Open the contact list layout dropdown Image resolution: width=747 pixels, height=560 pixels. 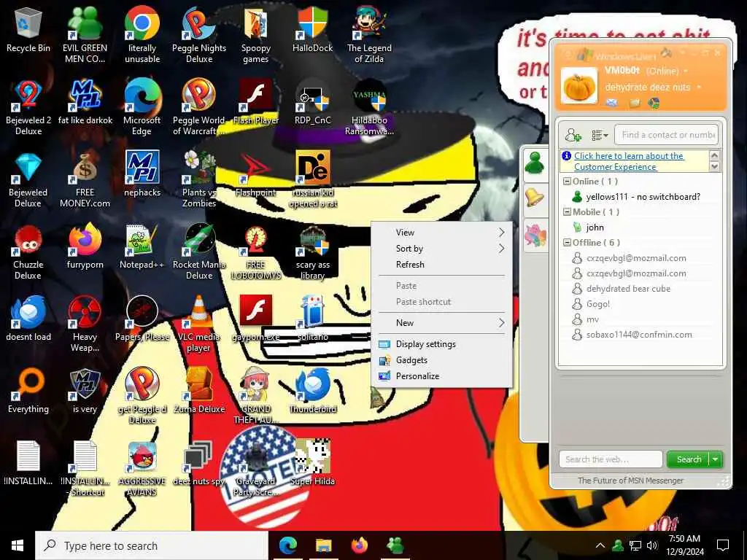pyautogui.click(x=600, y=135)
